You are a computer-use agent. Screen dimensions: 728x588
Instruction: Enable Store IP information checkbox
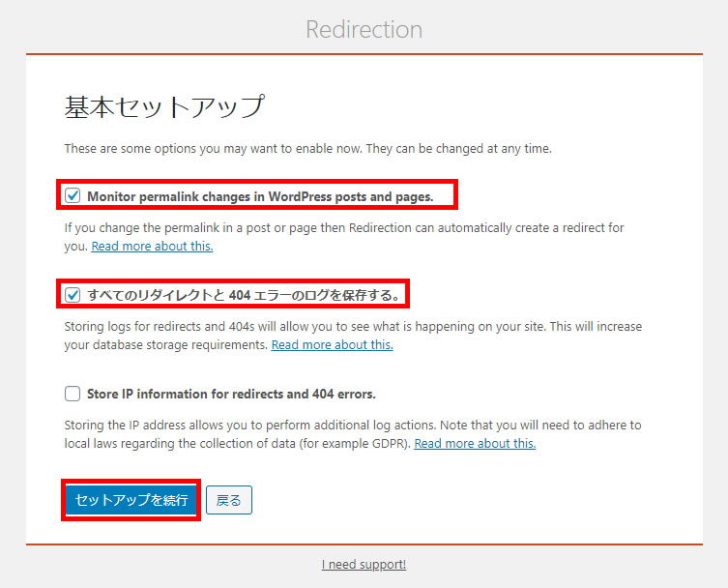coord(73,394)
